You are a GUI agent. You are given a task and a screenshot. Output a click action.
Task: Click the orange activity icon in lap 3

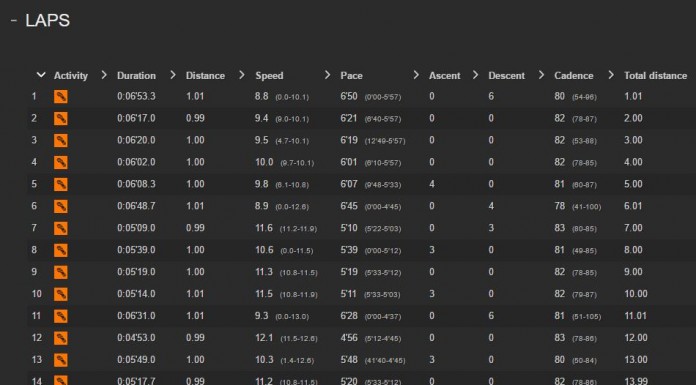tap(61, 140)
